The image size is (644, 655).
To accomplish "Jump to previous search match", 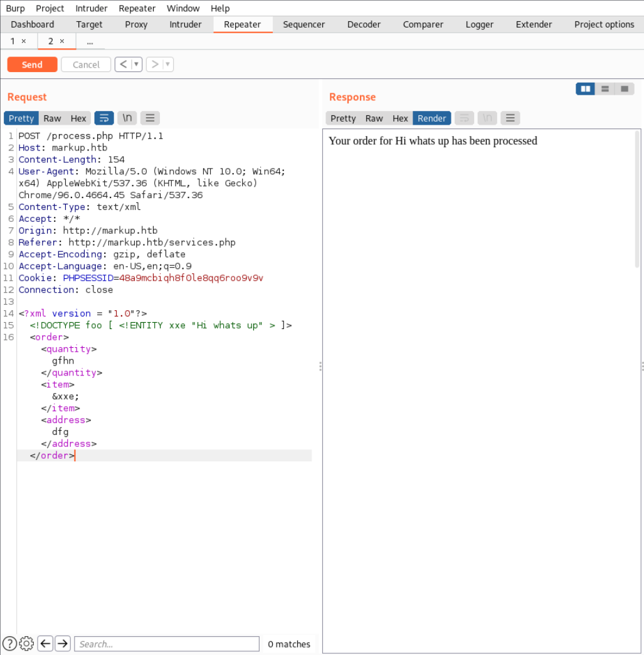I will coord(46,644).
